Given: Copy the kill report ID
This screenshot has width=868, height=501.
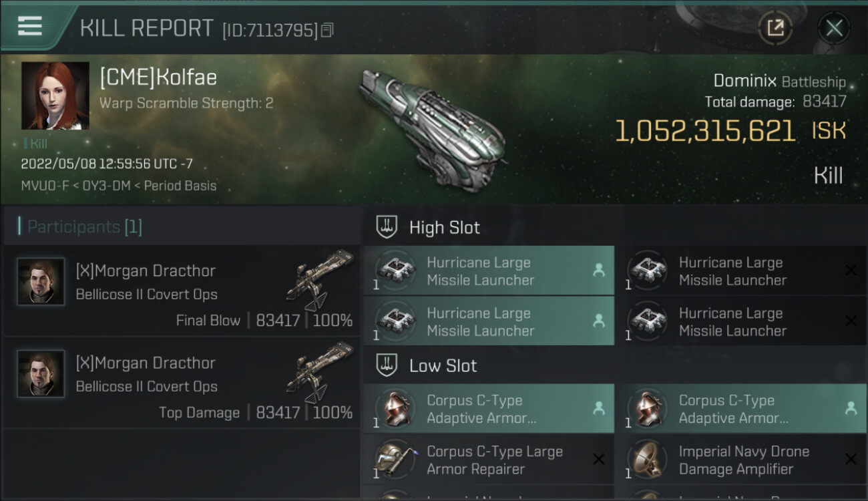Looking at the screenshot, I should [327, 30].
